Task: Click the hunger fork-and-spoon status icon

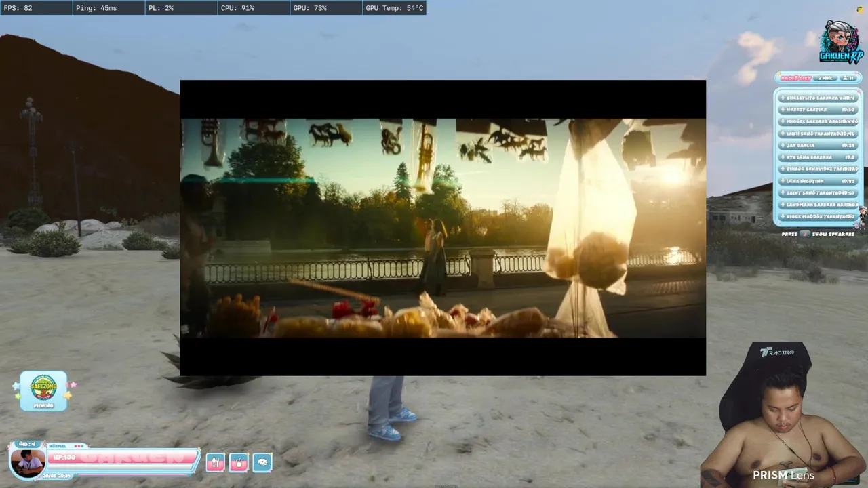Action: point(215,462)
